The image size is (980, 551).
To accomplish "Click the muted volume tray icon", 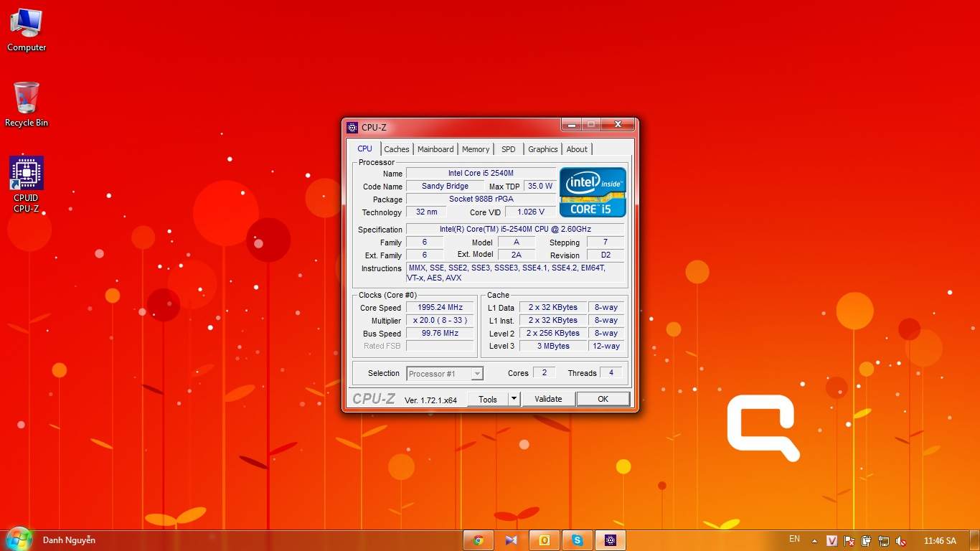I will [901, 541].
